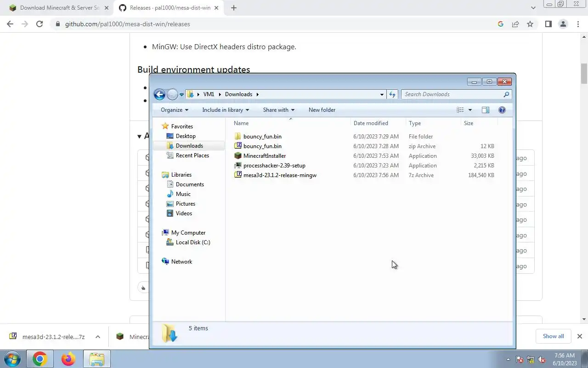The image size is (588, 368).
Task: Focus the Search Downloads field
Action: [452, 94]
